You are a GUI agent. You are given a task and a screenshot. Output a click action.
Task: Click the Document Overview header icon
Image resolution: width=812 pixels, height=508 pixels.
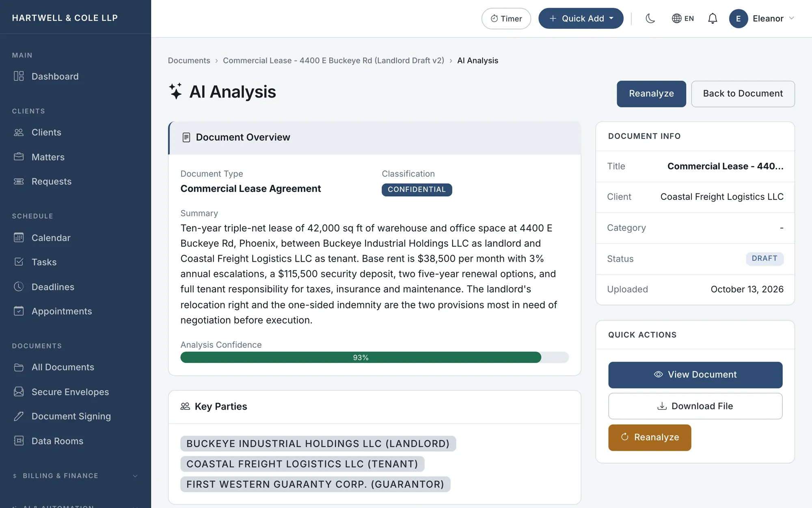click(186, 137)
